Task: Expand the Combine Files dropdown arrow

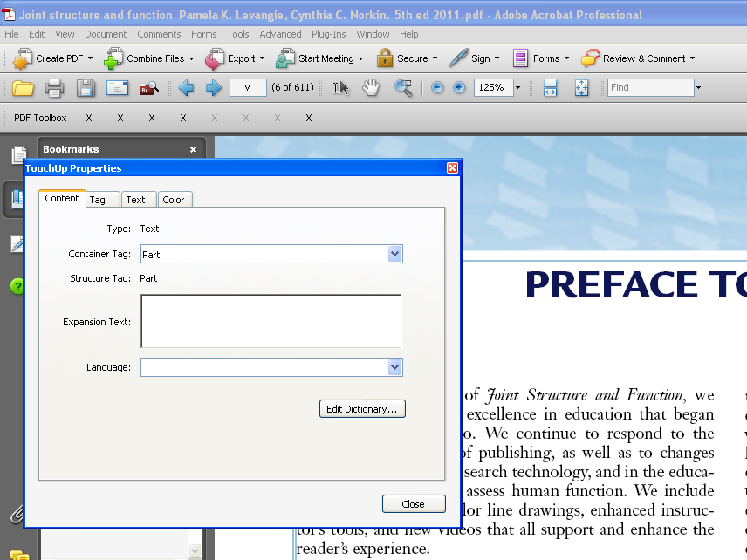Action: pos(191,58)
